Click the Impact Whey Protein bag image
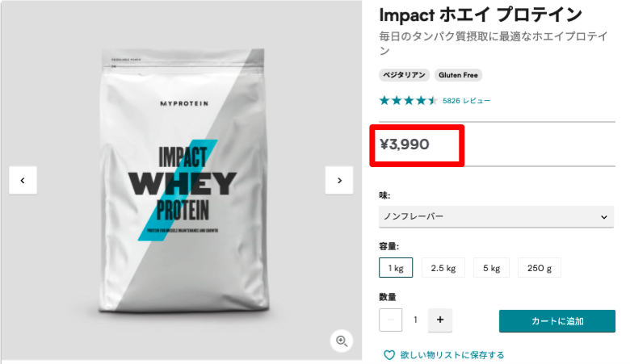 (x=183, y=181)
